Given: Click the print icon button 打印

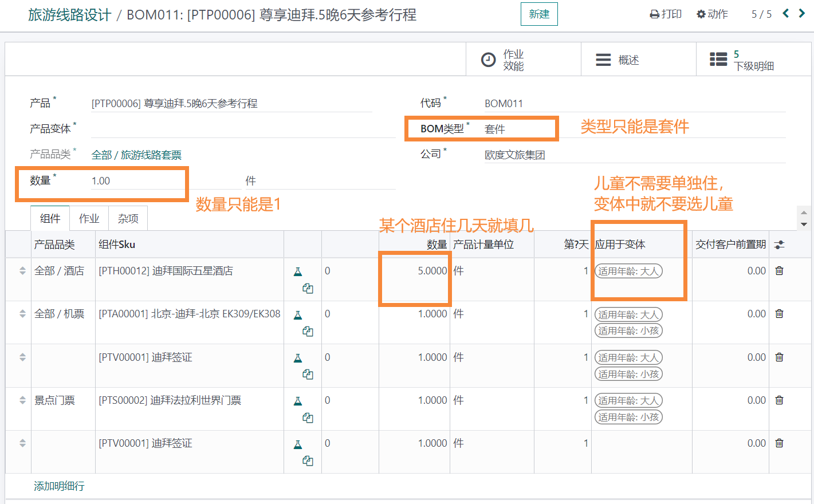Looking at the screenshot, I should click(666, 14).
